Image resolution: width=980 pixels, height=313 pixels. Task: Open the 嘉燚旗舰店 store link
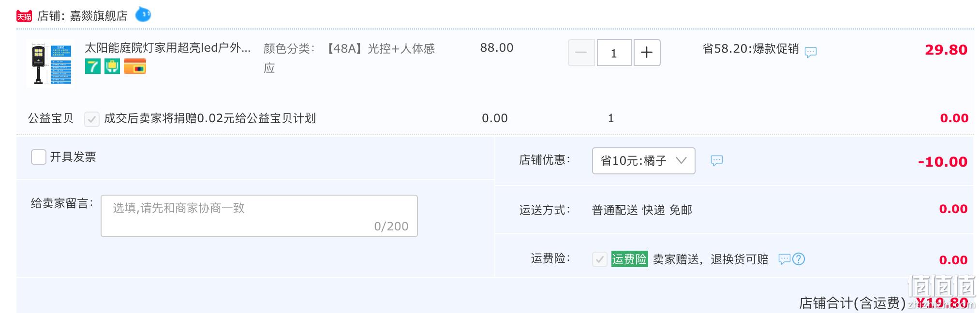[x=99, y=16]
